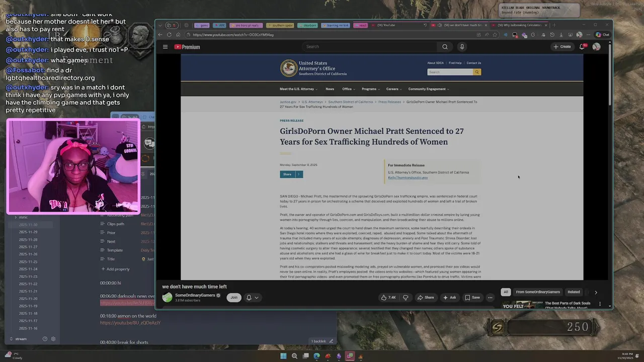Open the taskbar weather widget
The image size is (644, 362).
[x=13, y=356]
